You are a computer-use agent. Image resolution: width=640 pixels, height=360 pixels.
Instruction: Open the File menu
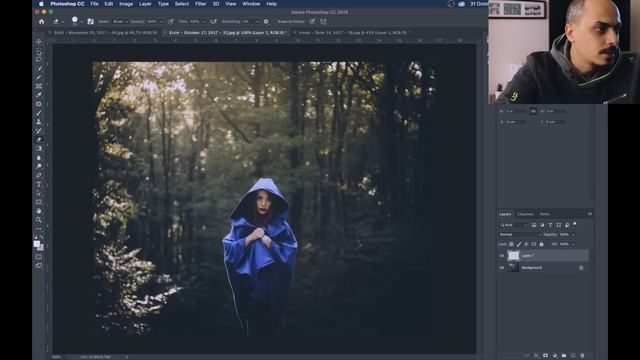pyautogui.click(x=94, y=4)
